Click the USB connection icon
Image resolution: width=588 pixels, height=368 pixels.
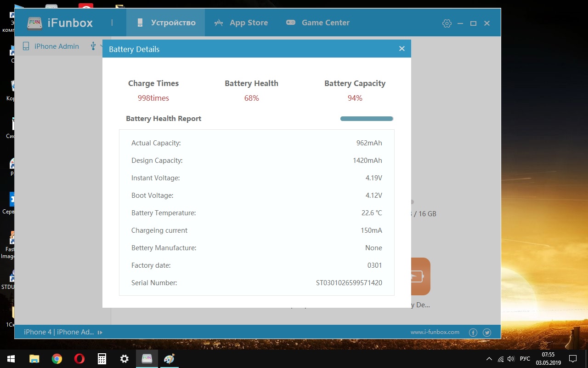(x=93, y=46)
